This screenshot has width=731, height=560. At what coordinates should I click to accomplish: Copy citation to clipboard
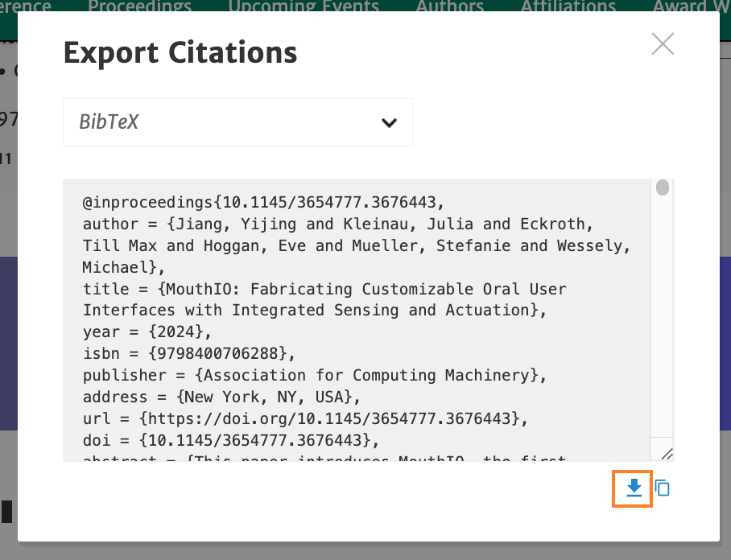[663, 488]
